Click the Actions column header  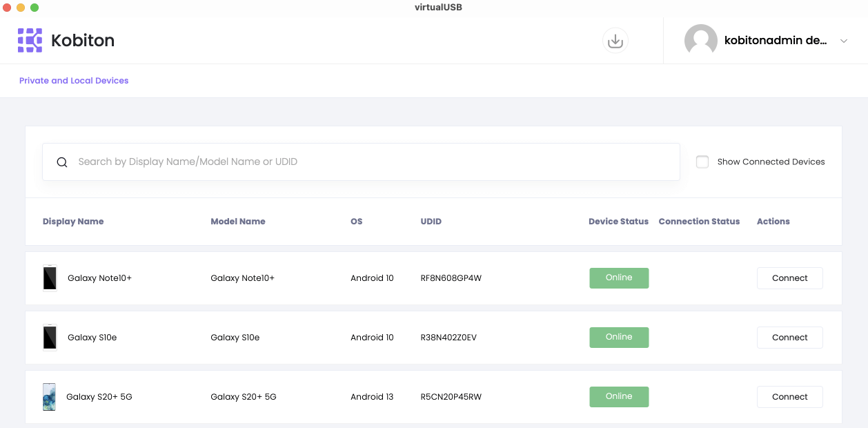pyautogui.click(x=773, y=222)
